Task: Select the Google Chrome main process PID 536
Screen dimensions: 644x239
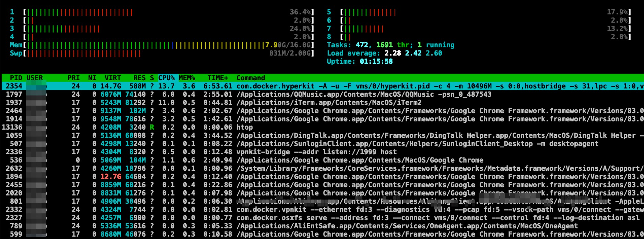Action: [323, 160]
